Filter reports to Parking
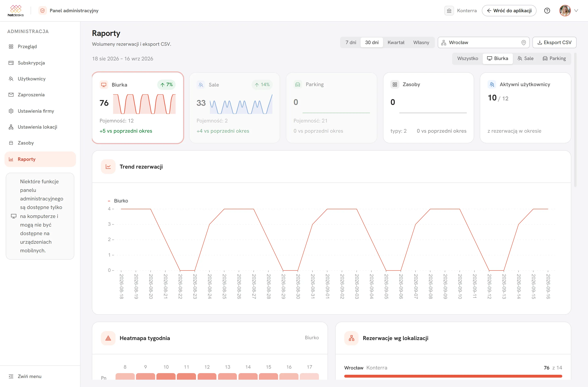588x387 pixels. coord(554,59)
